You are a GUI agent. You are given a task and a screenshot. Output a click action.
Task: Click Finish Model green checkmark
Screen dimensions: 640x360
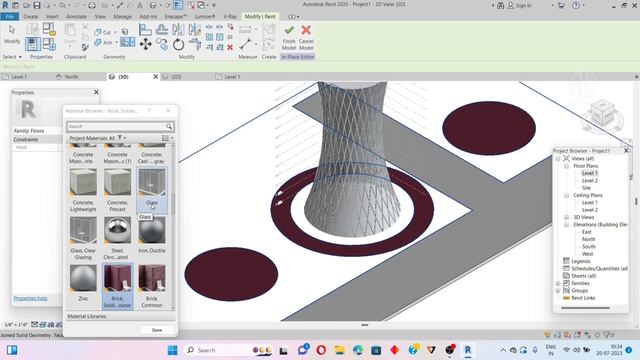coord(289,37)
